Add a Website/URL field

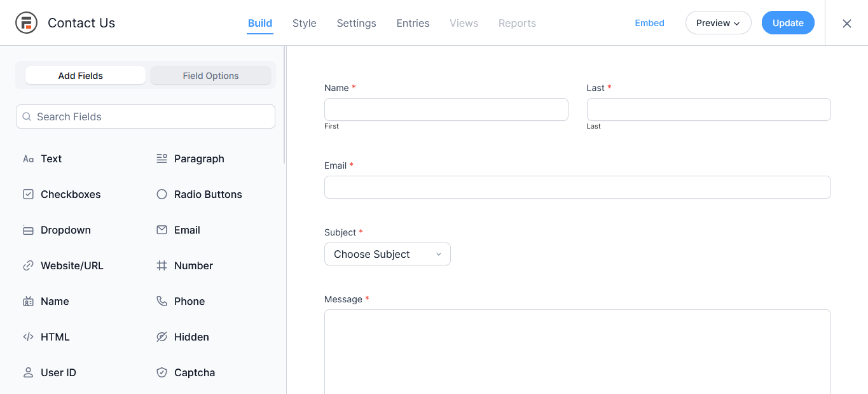[x=71, y=266]
